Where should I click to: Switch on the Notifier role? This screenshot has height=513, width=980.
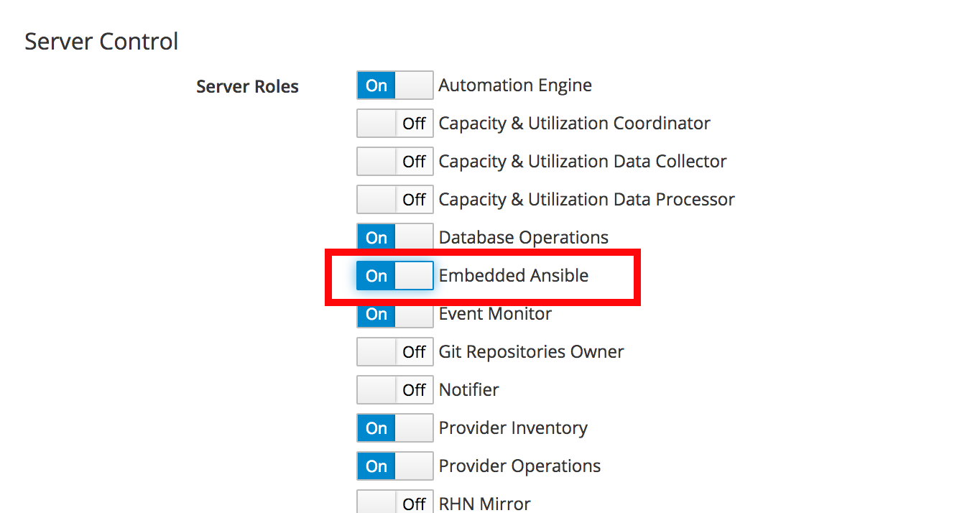pyautogui.click(x=395, y=389)
